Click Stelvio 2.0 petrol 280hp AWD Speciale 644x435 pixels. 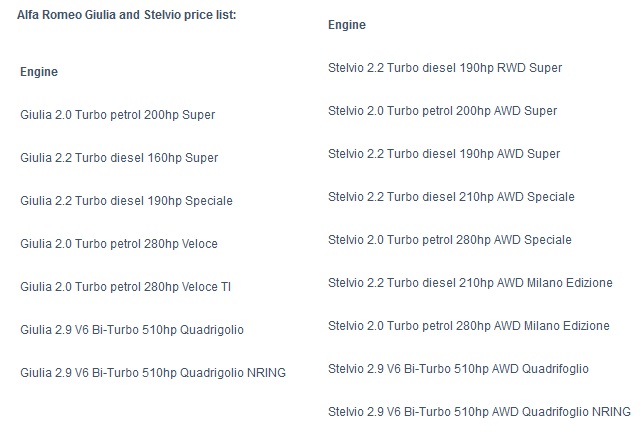coord(450,240)
